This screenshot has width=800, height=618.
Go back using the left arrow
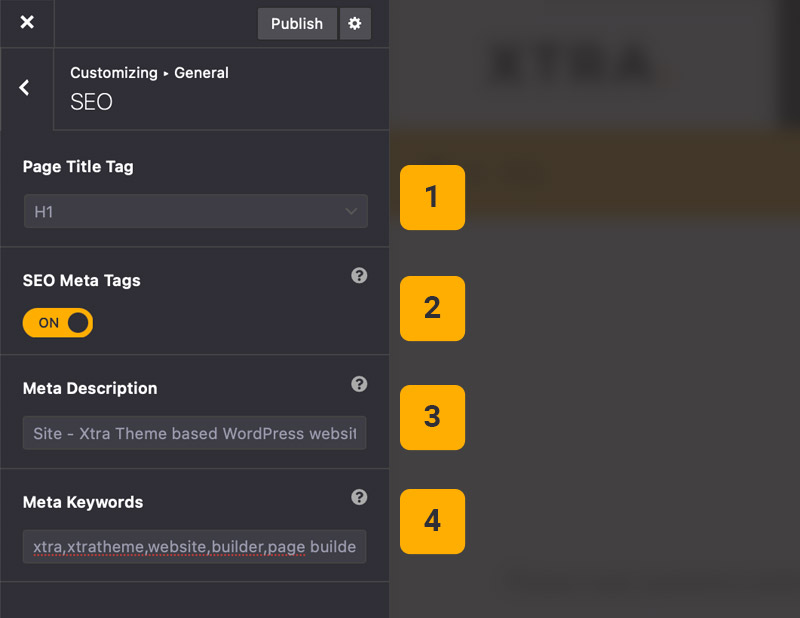click(x=25, y=88)
